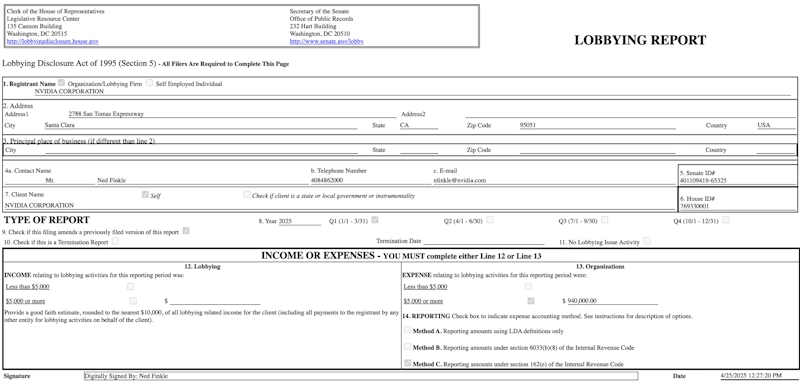Screen dimensions: 800x385
Task: Click the Year field showing 2025
Action: [x=300, y=221]
